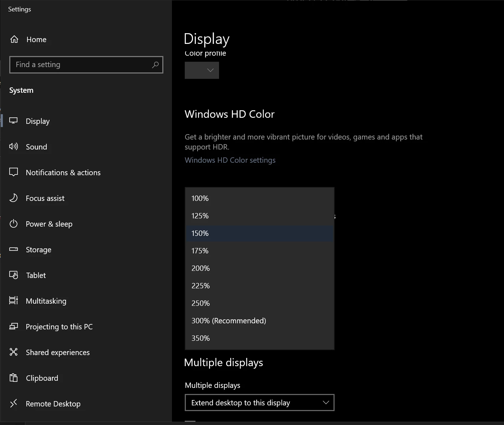Open 'Extend desktop to this display' dropdown
504x425 pixels.
[x=260, y=403]
